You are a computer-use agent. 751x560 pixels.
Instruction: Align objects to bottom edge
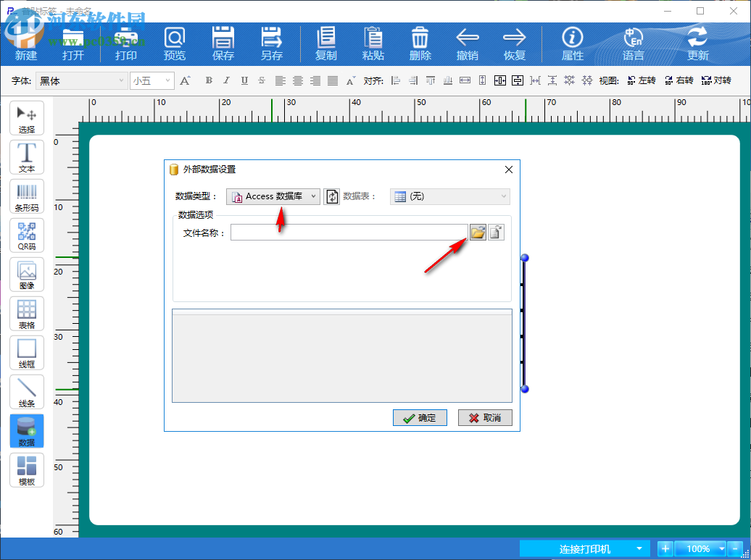(448, 80)
